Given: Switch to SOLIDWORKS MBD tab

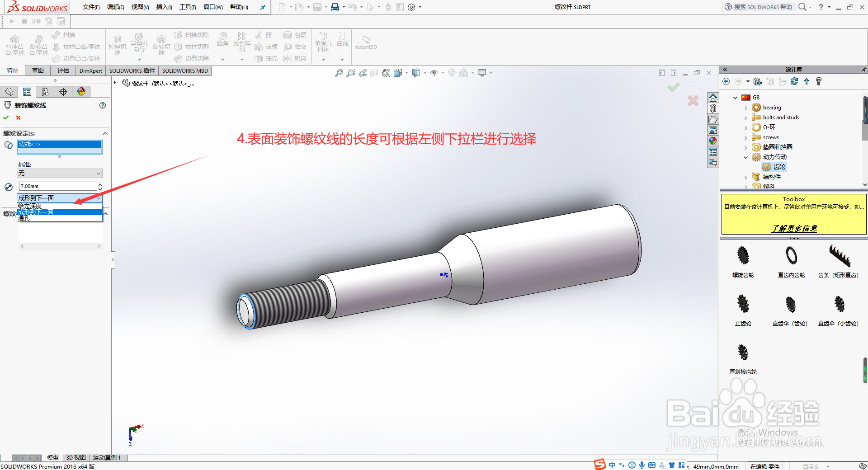Looking at the screenshot, I should tap(185, 70).
